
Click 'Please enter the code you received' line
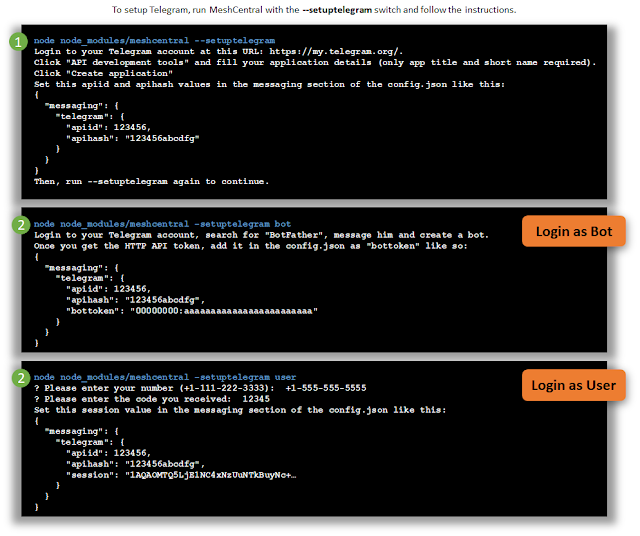[x=152, y=399]
